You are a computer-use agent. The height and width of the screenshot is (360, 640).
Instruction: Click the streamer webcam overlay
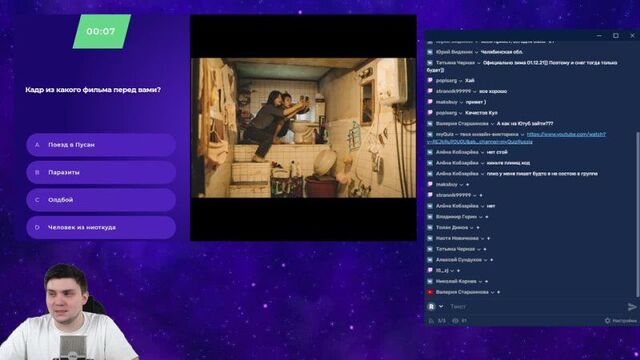pos(68,312)
